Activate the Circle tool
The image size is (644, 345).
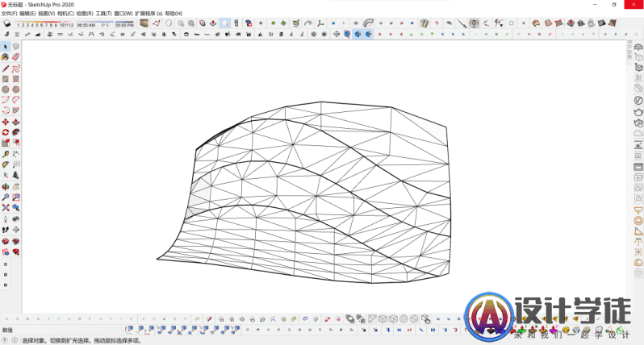coord(6,89)
